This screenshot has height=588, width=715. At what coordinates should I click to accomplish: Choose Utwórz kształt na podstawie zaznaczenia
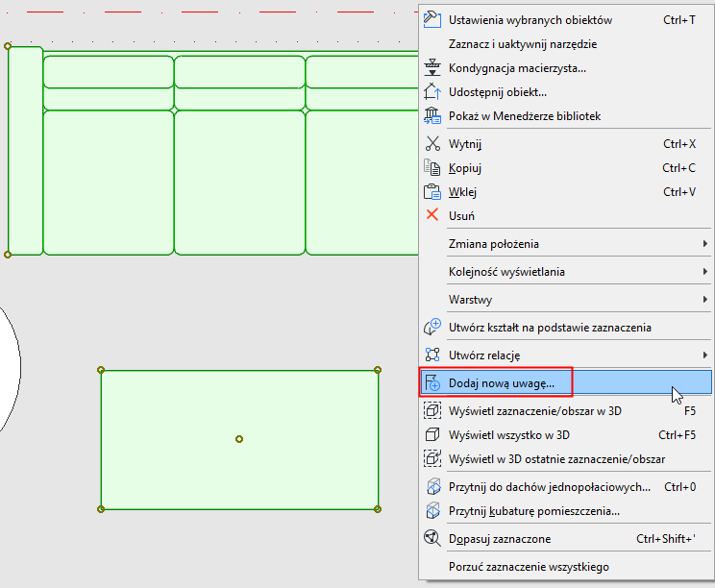point(565,328)
